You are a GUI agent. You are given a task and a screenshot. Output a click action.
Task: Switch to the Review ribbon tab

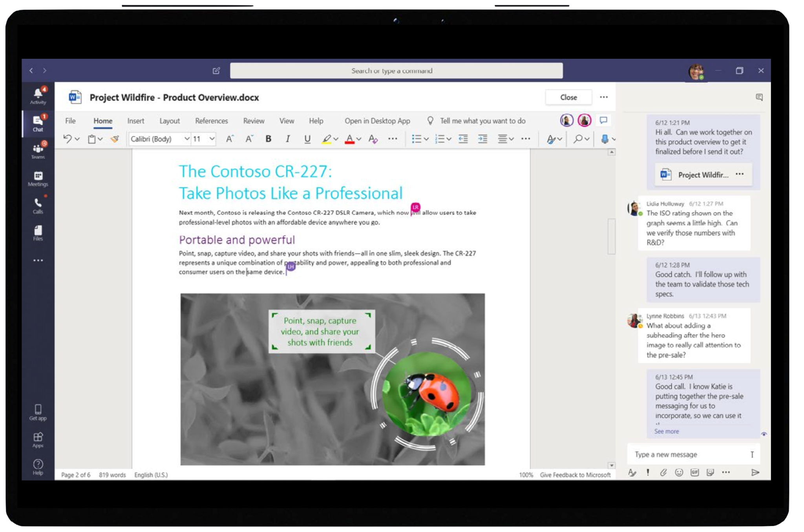click(254, 121)
